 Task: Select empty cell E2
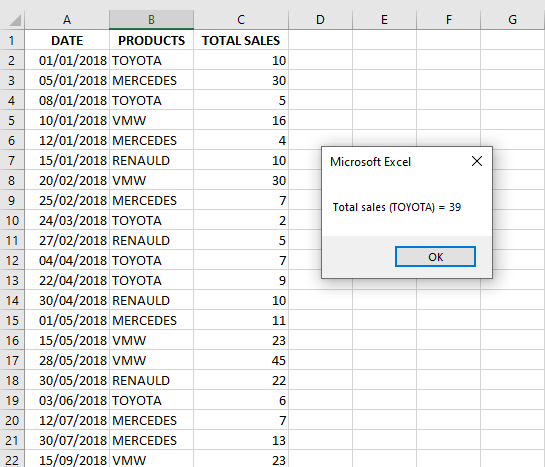(x=384, y=60)
